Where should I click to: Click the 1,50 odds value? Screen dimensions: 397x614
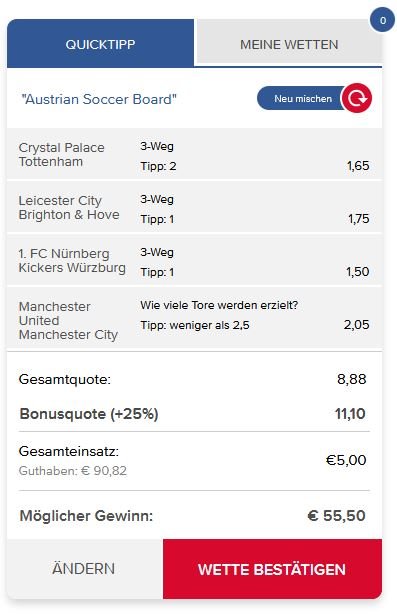(357, 271)
